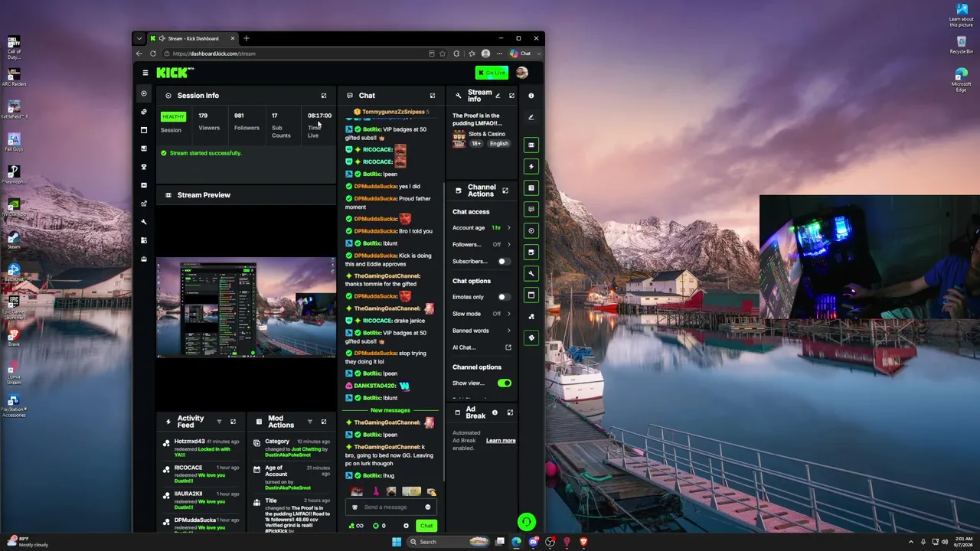Show hidden icons in the system tray
This screenshot has height=551, width=980.
coord(911,542)
